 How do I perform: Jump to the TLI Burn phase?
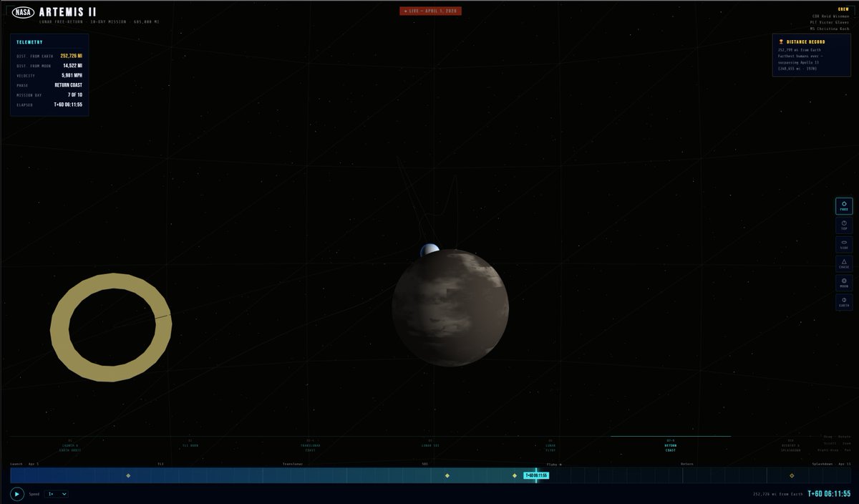point(190,445)
